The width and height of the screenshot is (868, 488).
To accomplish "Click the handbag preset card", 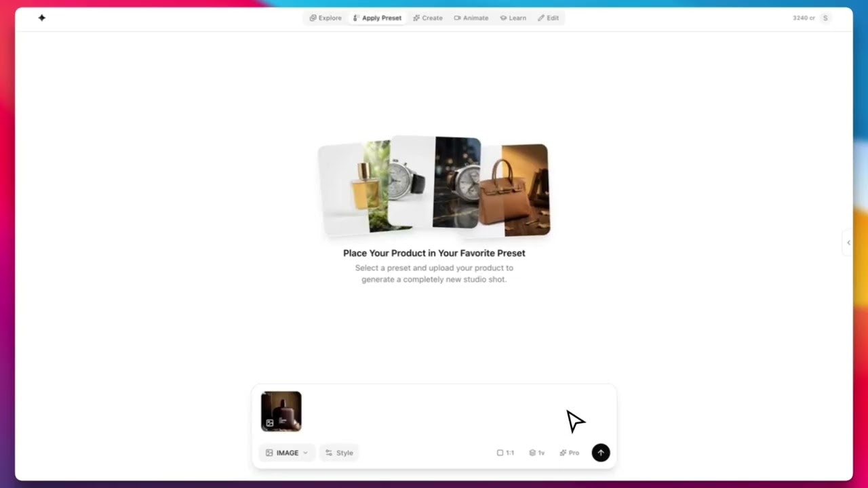I will pos(515,191).
